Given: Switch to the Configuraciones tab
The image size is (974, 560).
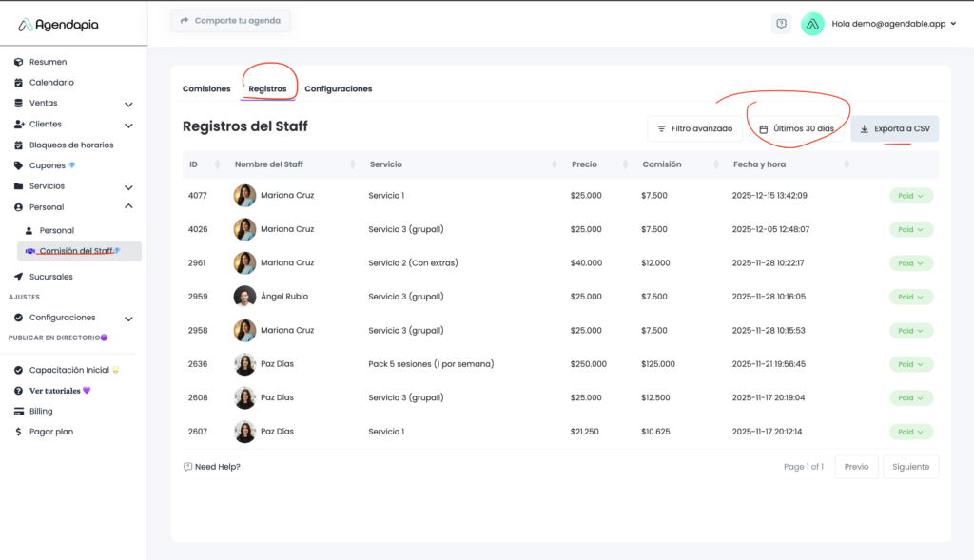Looking at the screenshot, I should click(x=338, y=88).
